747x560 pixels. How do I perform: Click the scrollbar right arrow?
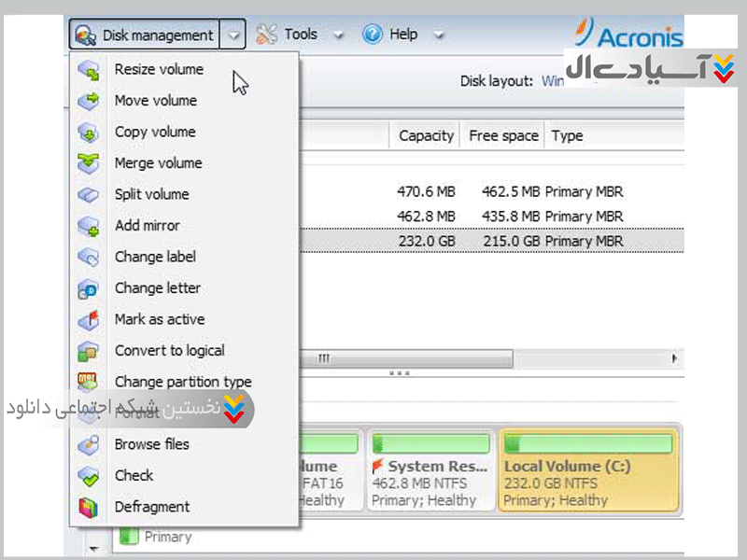[x=674, y=358]
